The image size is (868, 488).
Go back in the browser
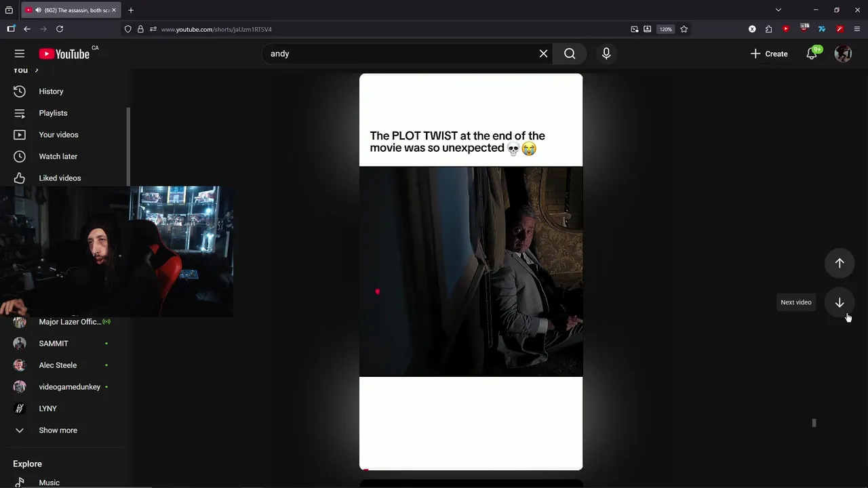pyautogui.click(x=27, y=29)
